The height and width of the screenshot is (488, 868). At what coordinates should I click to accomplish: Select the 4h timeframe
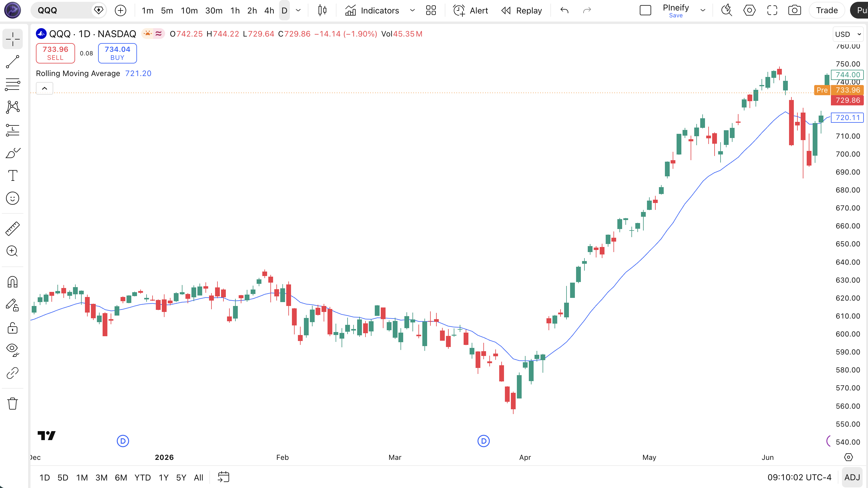click(269, 10)
